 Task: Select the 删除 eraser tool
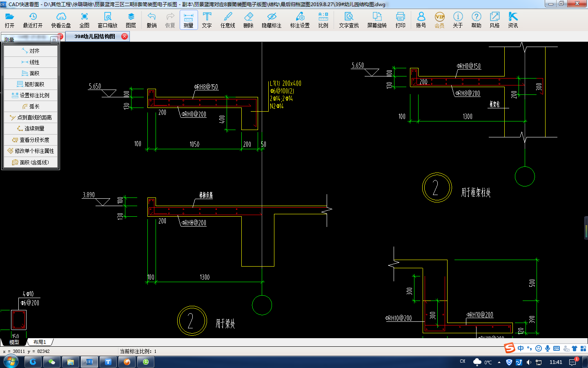pos(248,20)
